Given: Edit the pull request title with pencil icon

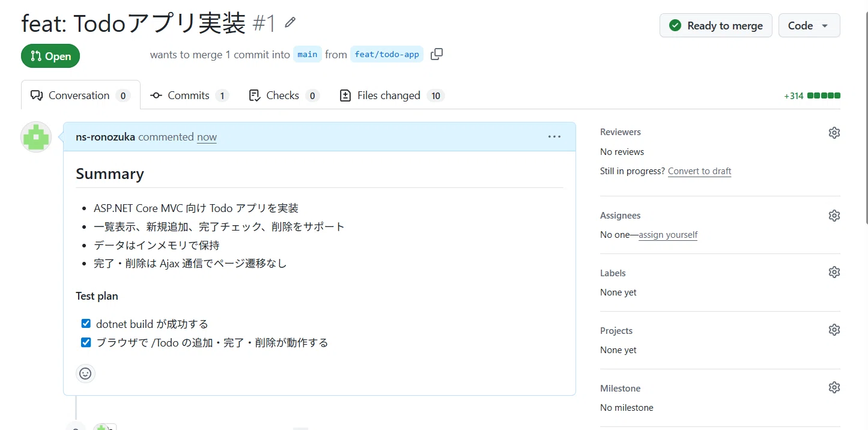Looking at the screenshot, I should (x=291, y=23).
